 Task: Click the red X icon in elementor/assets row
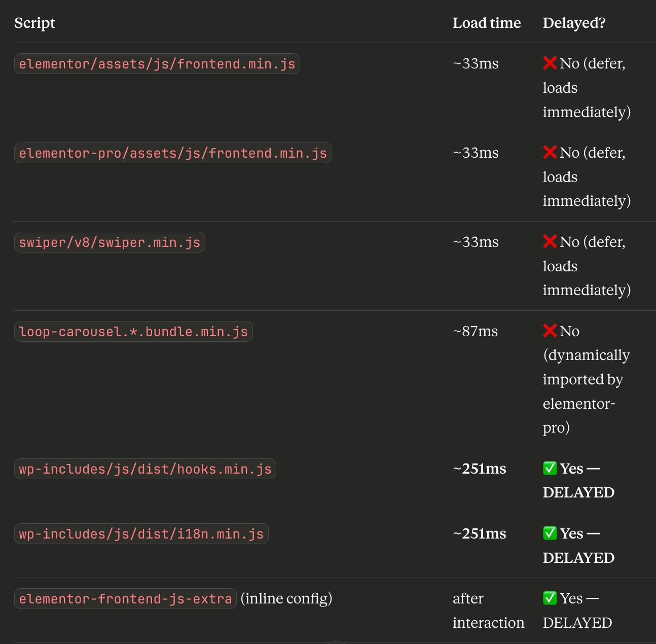point(550,63)
